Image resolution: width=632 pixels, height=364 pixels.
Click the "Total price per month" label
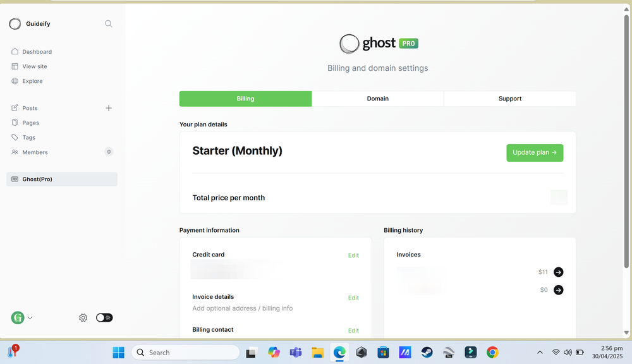229,198
